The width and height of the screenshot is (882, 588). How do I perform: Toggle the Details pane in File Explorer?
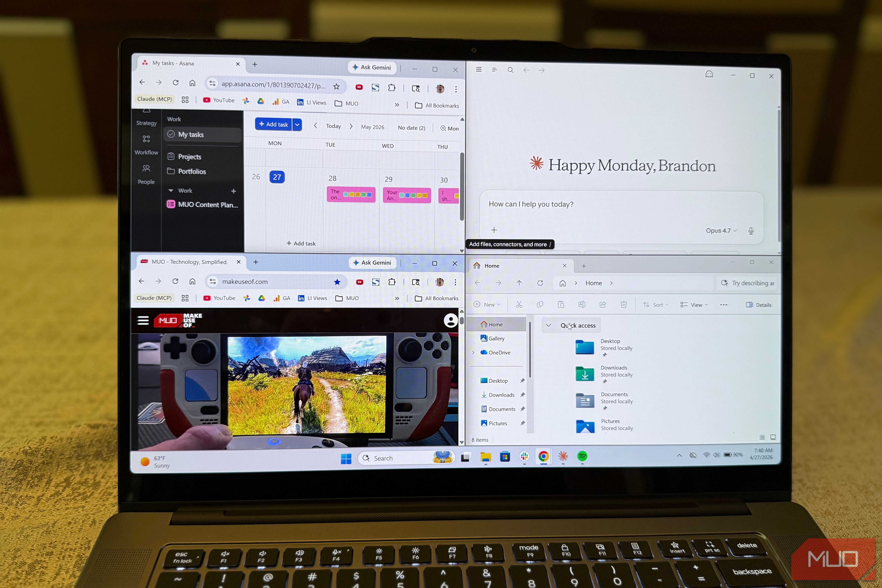click(758, 305)
